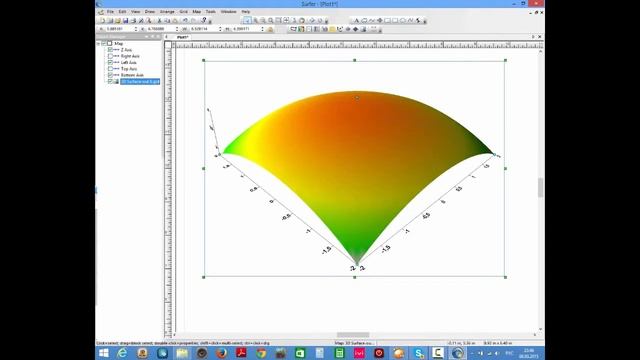The image size is (640, 360).
Task: Toggle the Bottom Axis checkbox
Action: [110, 75]
